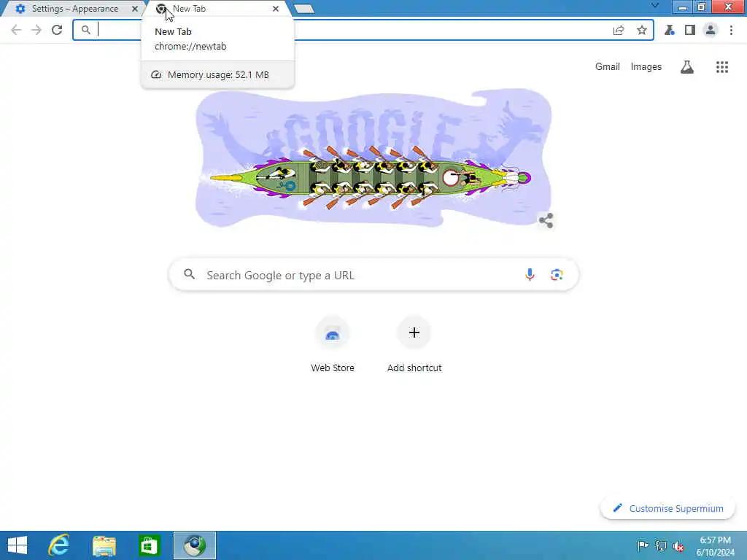Open the muted volume tray icon
Viewport: 747px width, 560px height.
[678, 546]
